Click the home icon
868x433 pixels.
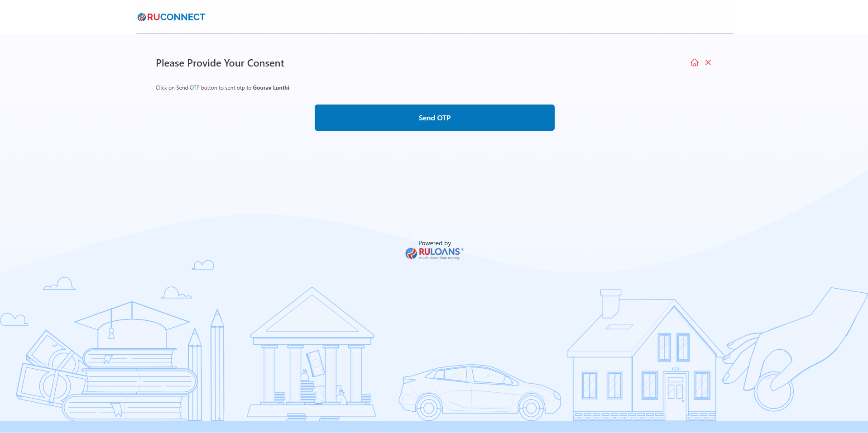click(x=694, y=63)
